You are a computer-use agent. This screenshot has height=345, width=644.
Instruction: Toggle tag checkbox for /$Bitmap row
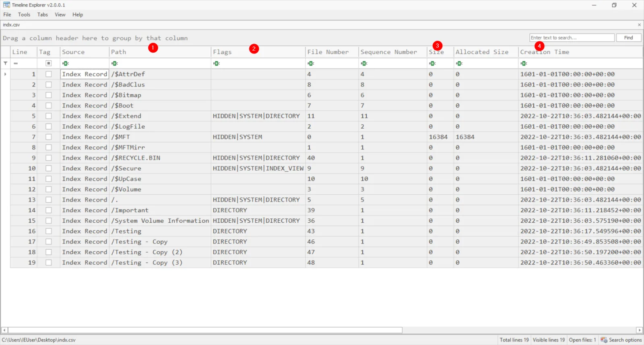[49, 95]
